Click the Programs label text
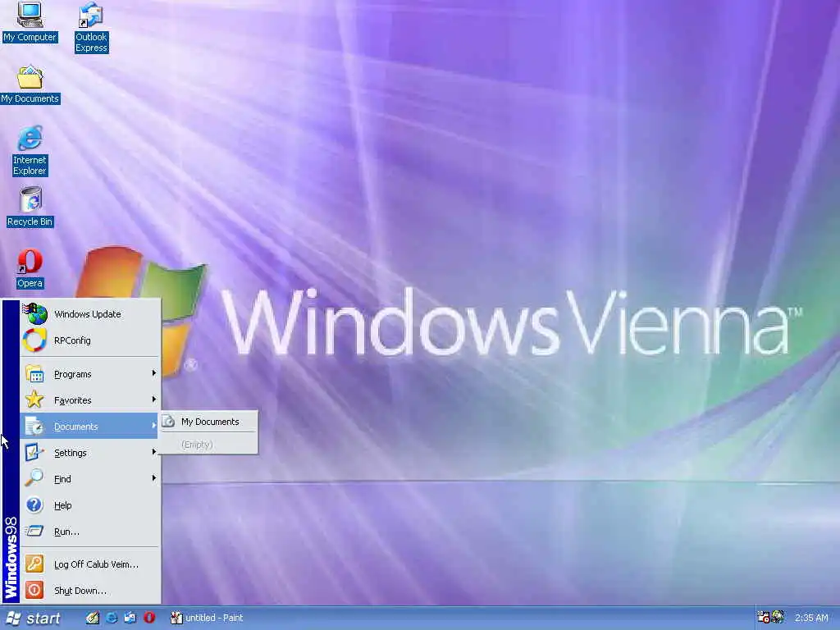The width and height of the screenshot is (840, 630). point(72,374)
